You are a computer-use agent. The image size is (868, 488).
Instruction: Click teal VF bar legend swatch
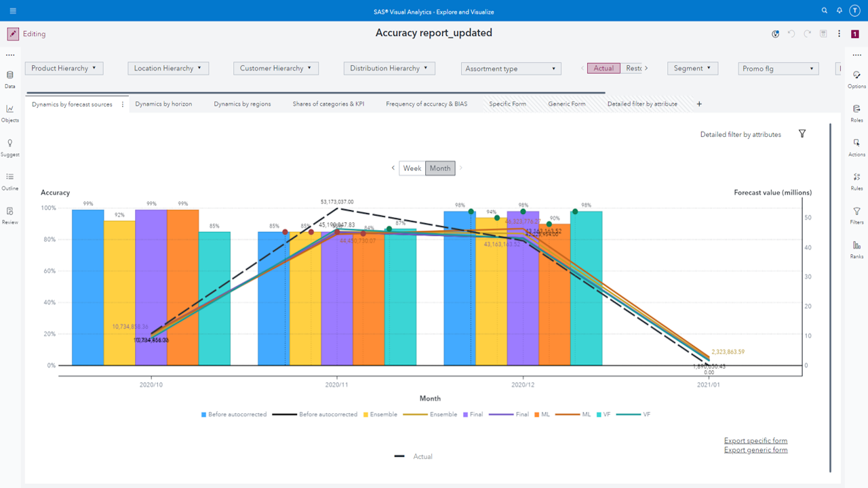(599, 414)
